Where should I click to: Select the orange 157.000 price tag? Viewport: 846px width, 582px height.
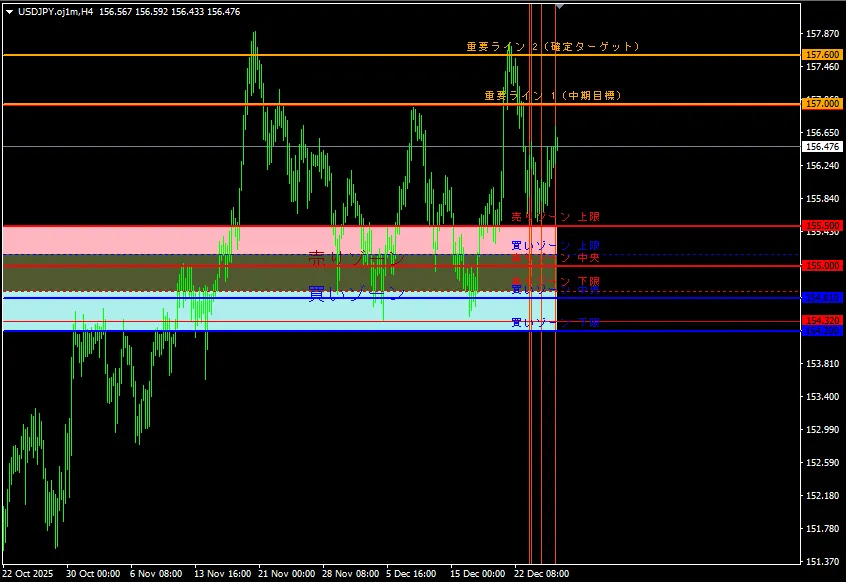pos(821,104)
